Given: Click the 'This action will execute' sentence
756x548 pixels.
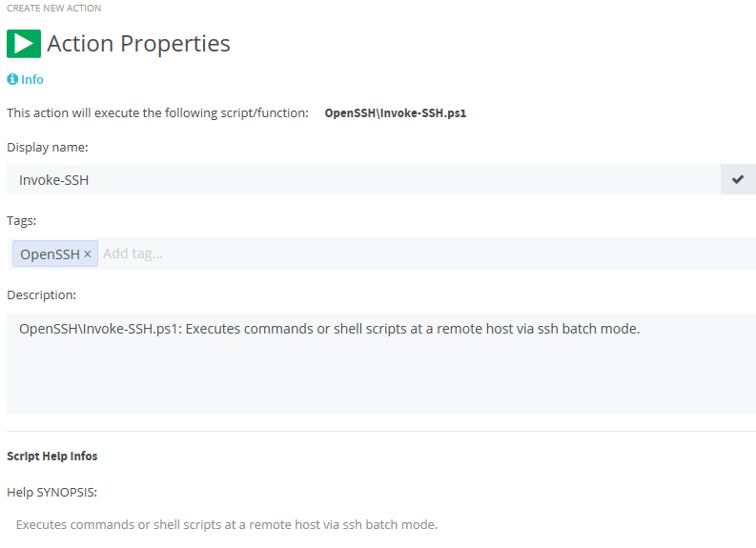Looking at the screenshot, I should coord(157,113).
